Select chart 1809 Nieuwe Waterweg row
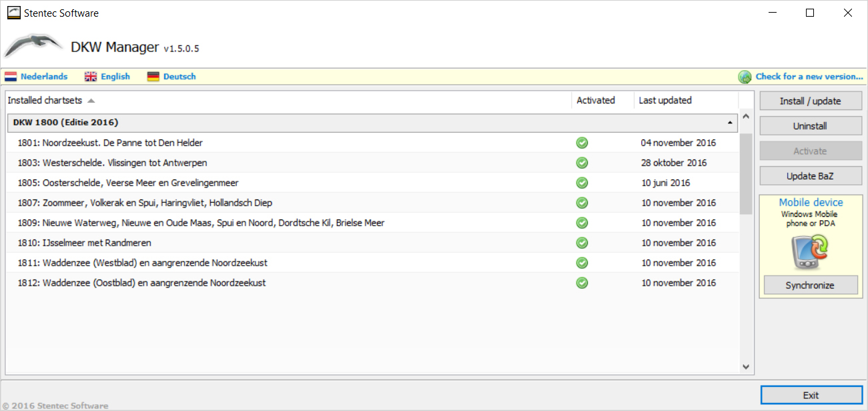Viewport: 868px width, 411px height. (372, 223)
